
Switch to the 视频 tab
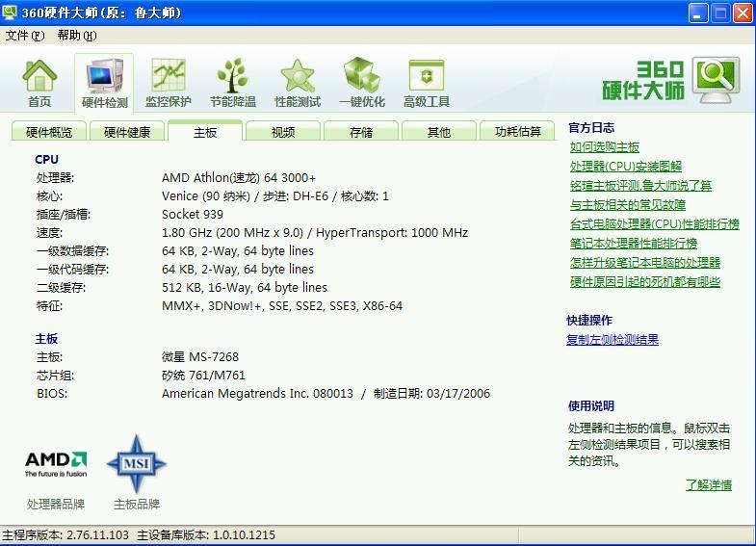tap(283, 132)
